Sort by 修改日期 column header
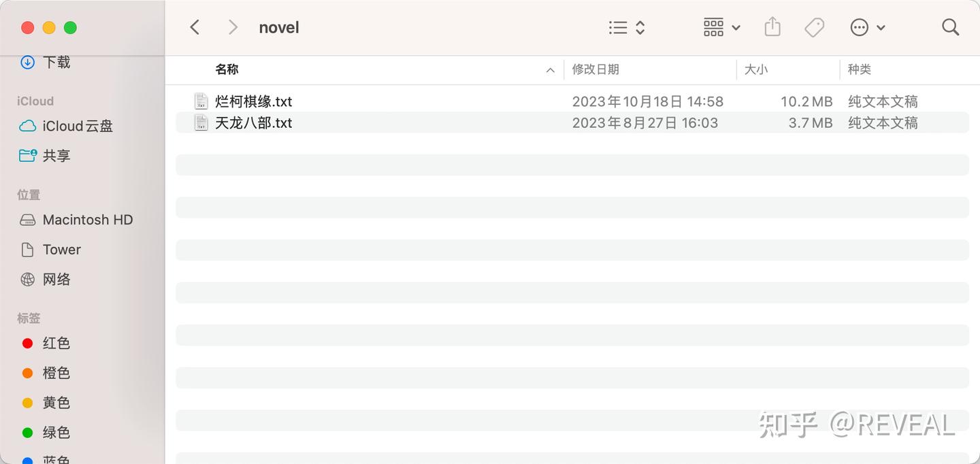Image resolution: width=980 pixels, height=464 pixels. [595, 69]
